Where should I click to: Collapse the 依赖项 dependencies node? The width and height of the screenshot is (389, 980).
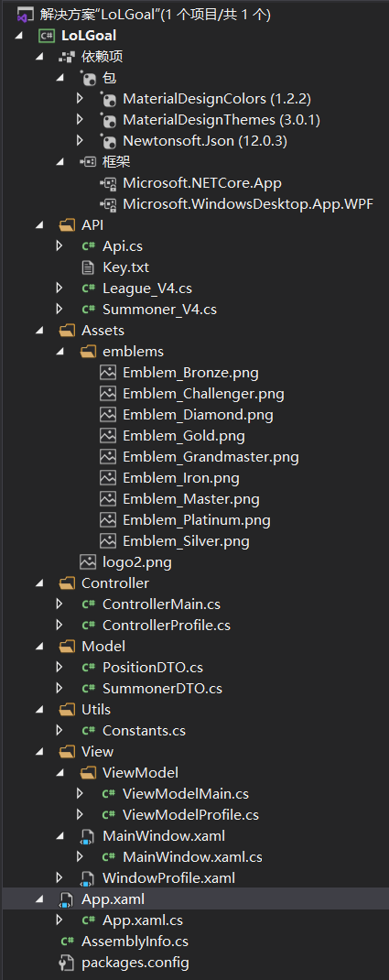(x=40, y=57)
